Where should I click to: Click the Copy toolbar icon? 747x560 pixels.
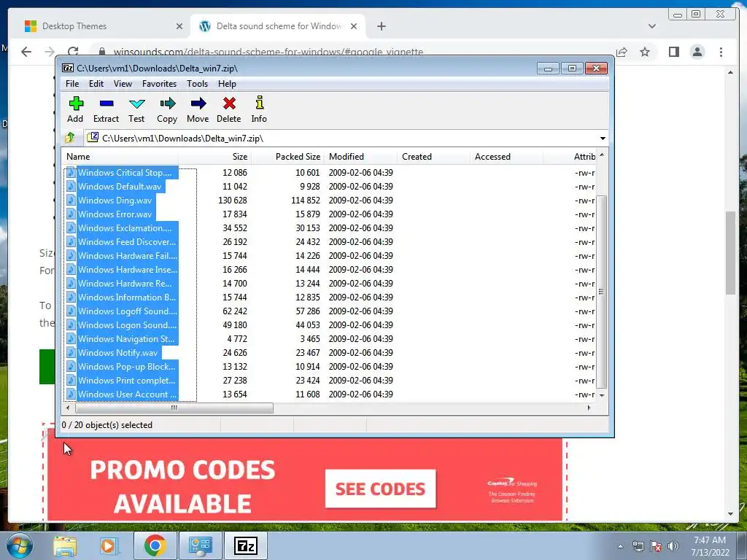click(x=167, y=110)
